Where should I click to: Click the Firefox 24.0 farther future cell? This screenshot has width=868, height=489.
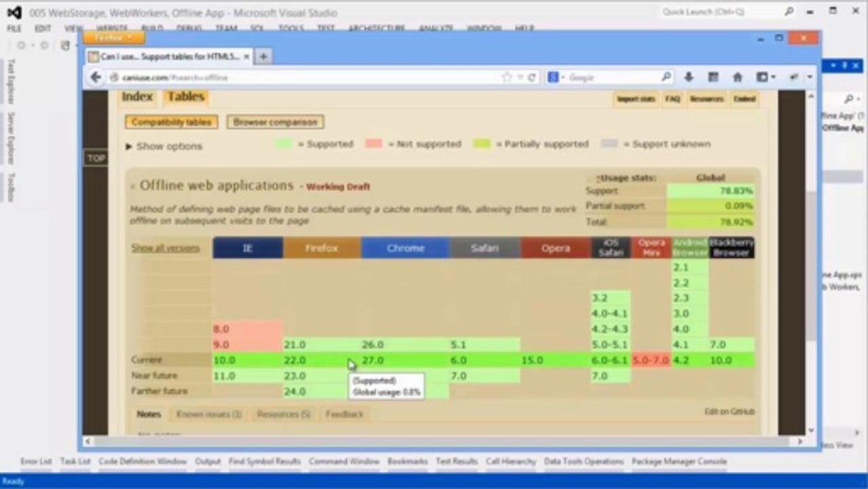click(x=316, y=391)
